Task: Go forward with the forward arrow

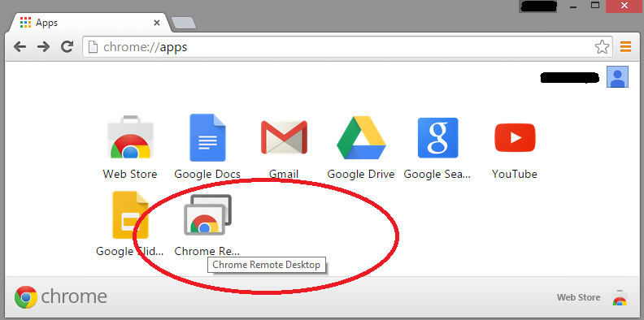Action: [x=43, y=47]
